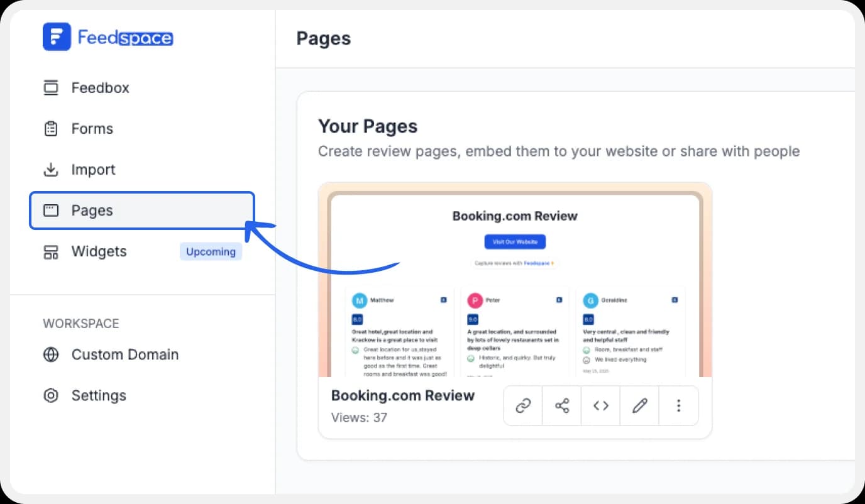
Task: Click the Upcoming badge next to Widgets
Action: 211,251
